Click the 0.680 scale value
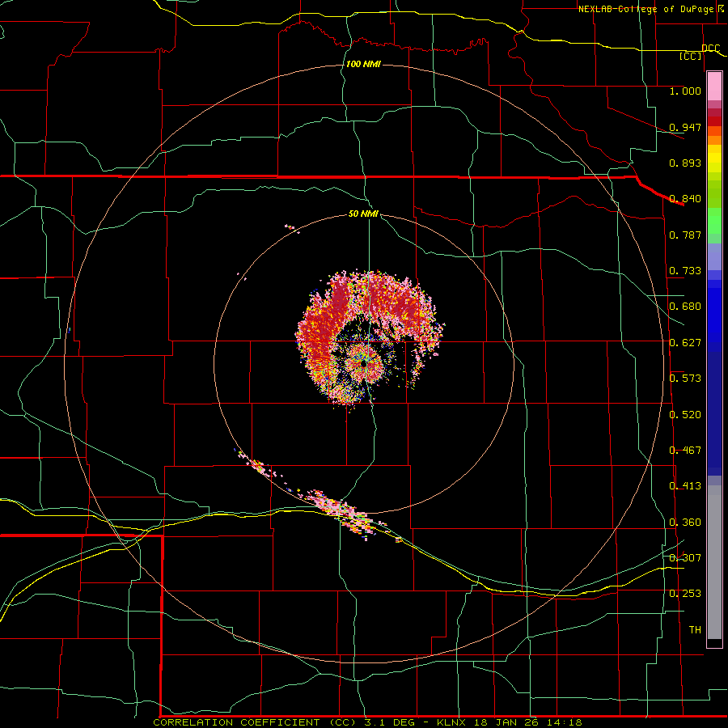The height and width of the screenshot is (728, 728). point(685,307)
